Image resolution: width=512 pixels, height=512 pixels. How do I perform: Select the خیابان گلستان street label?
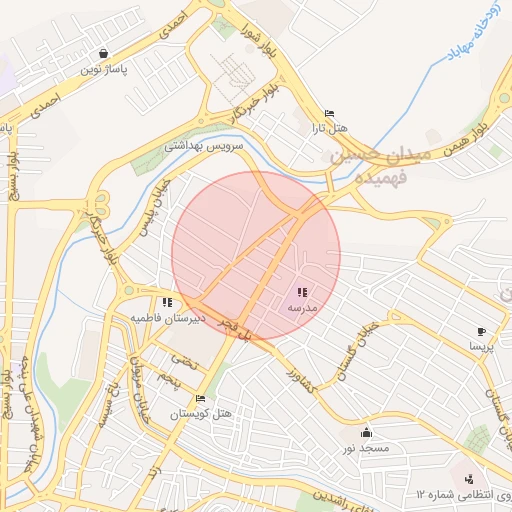[x=357, y=352]
